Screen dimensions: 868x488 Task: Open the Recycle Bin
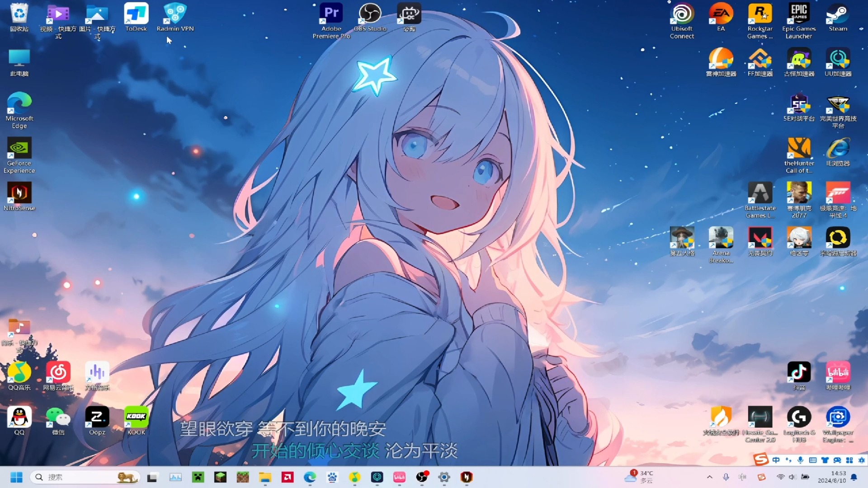tap(19, 11)
